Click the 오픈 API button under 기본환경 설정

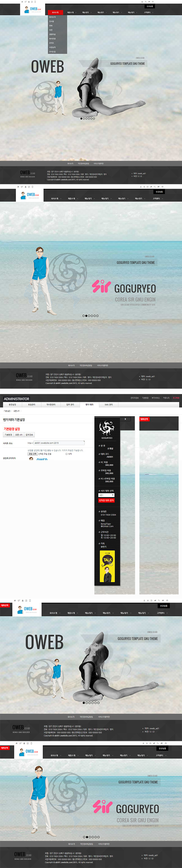click(19, 435)
